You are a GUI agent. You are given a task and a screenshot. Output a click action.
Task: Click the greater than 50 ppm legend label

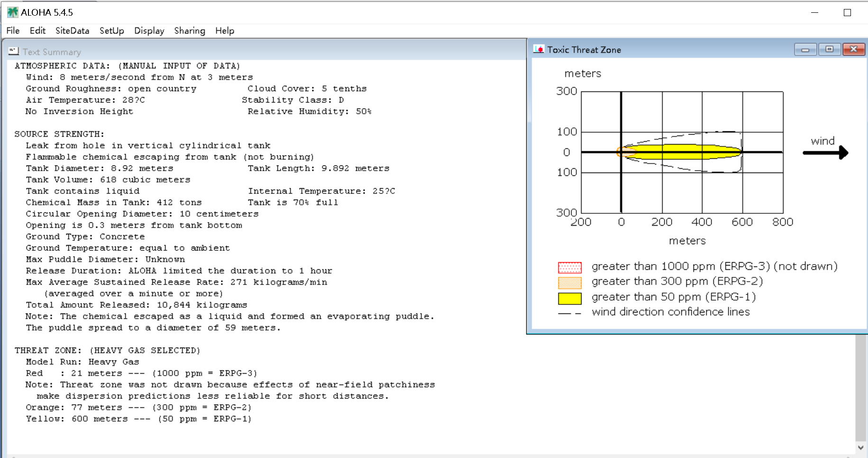pyautogui.click(x=674, y=297)
